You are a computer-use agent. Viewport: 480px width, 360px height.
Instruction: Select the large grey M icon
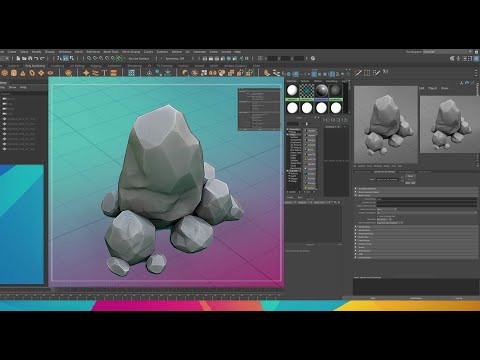(385, 72)
